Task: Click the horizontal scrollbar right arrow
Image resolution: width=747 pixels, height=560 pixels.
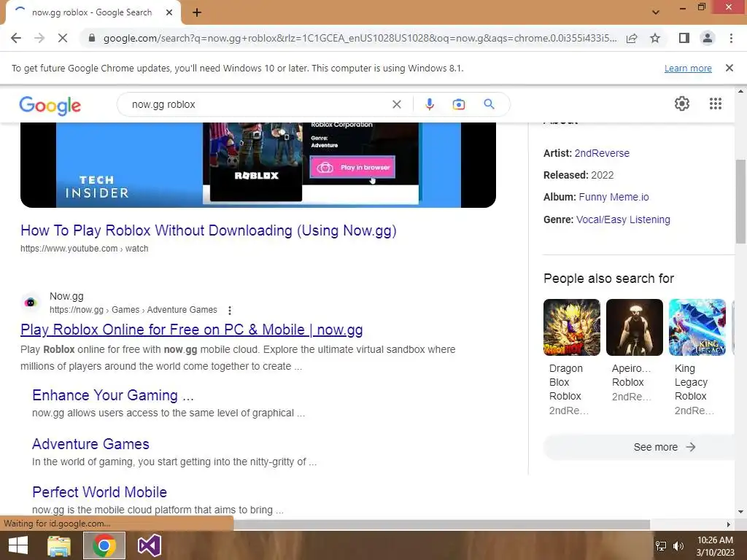Action: point(729,524)
